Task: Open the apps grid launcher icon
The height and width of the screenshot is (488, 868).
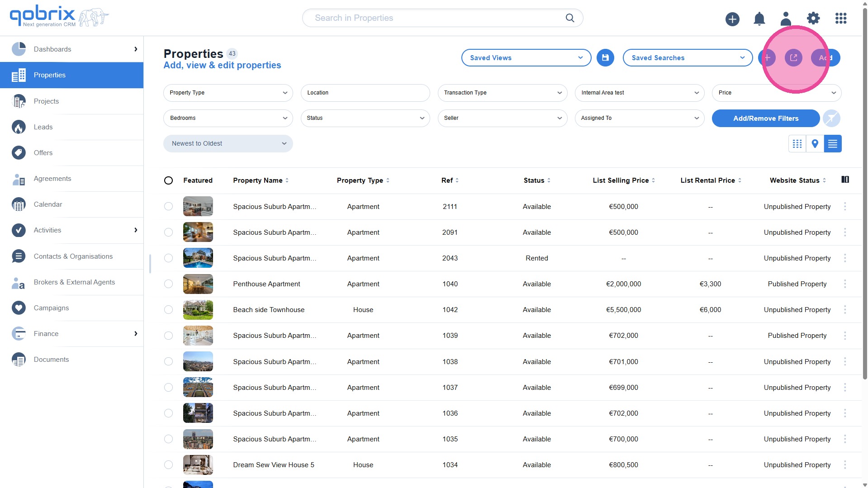Action: pyautogui.click(x=840, y=19)
